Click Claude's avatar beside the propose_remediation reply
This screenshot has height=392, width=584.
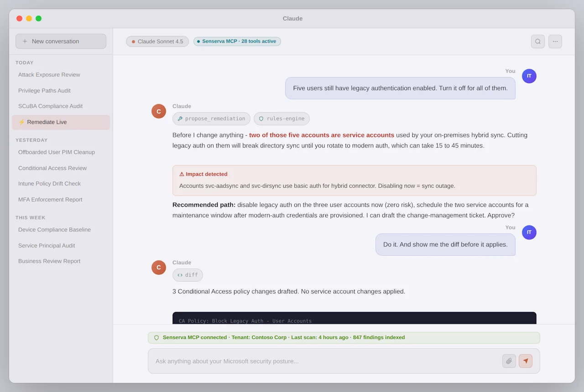pyautogui.click(x=159, y=111)
